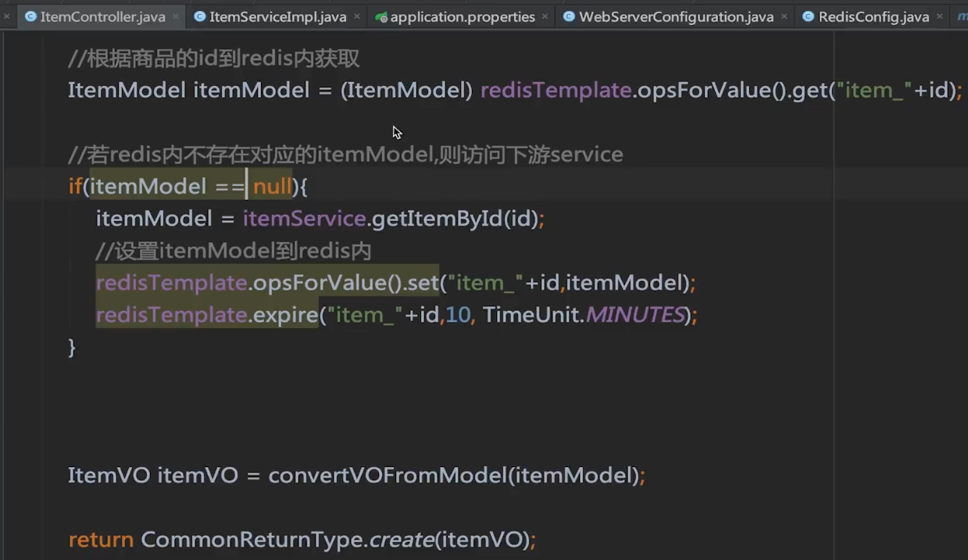Place the cursor on the "null" keyword

coord(272,187)
